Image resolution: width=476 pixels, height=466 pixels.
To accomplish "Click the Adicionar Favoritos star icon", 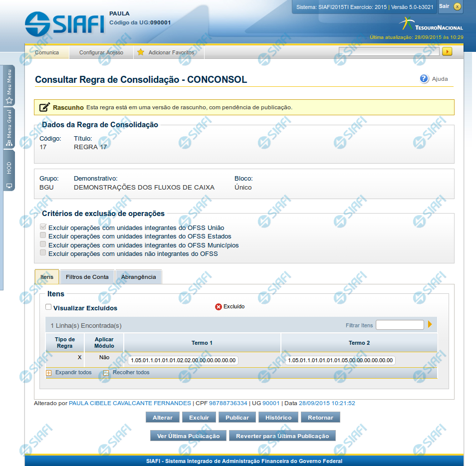I will click(141, 52).
